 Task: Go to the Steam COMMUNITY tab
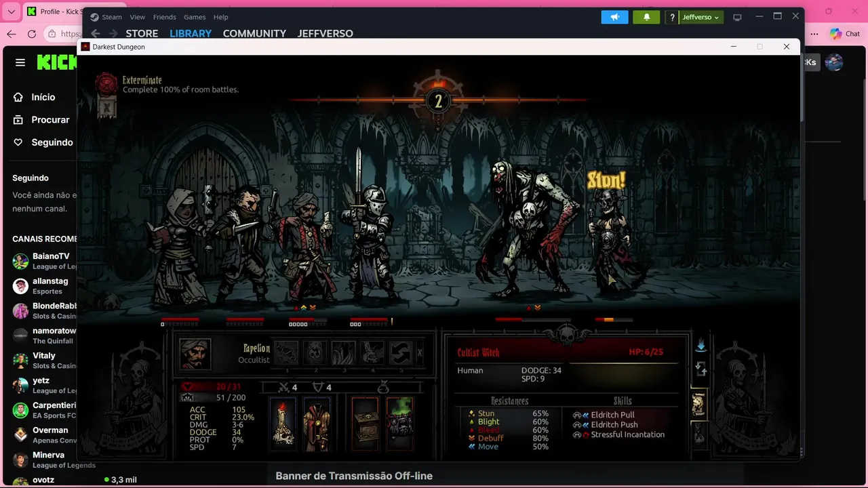[x=254, y=33]
